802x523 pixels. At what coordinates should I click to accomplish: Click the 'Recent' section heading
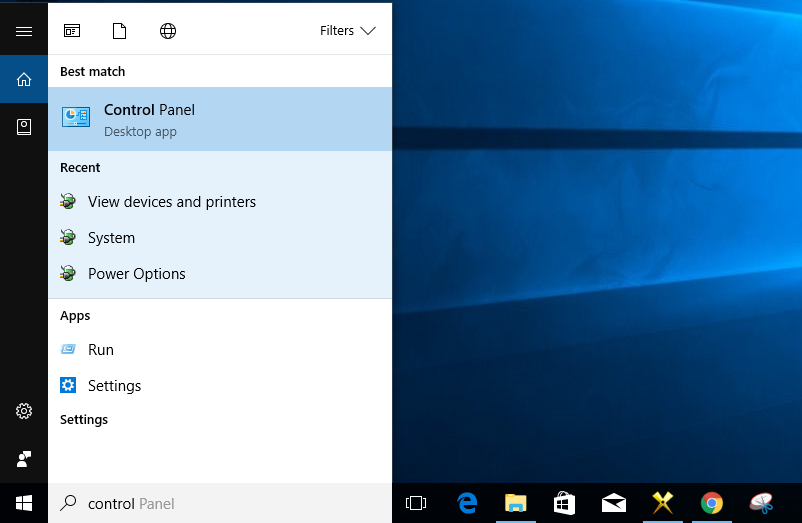[x=80, y=168]
